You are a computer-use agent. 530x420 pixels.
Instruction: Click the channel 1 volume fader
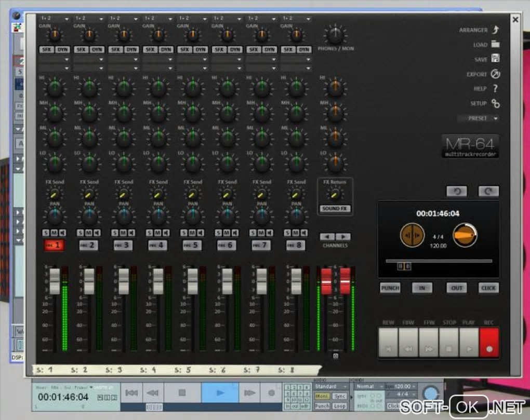coord(55,280)
